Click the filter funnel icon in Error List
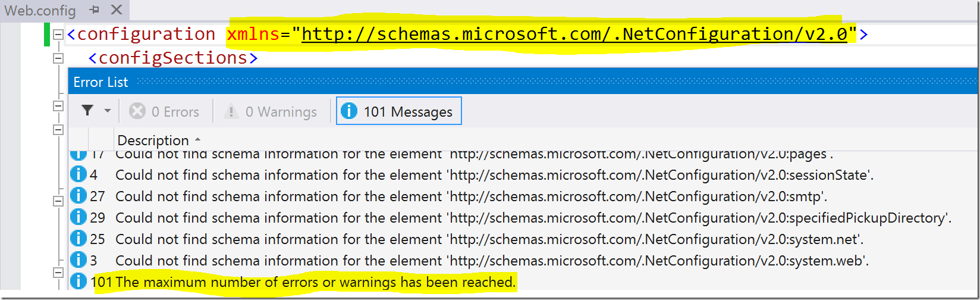The height and width of the screenshot is (300, 980). pyautogui.click(x=87, y=111)
